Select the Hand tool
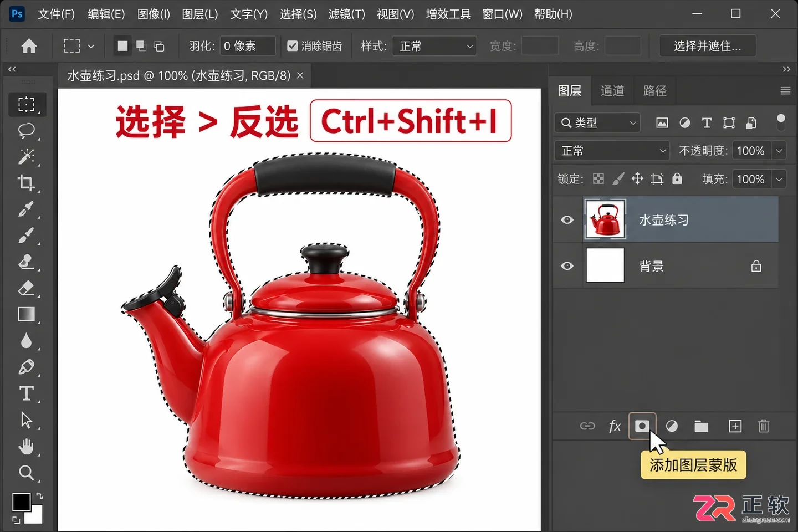The image size is (798, 532). click(x=27, y=446)
